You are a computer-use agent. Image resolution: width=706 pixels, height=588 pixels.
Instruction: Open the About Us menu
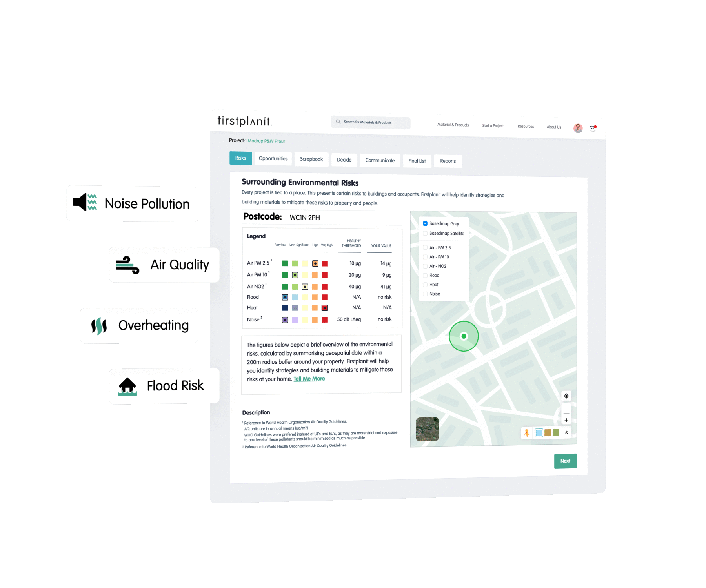tap(554, 127)
